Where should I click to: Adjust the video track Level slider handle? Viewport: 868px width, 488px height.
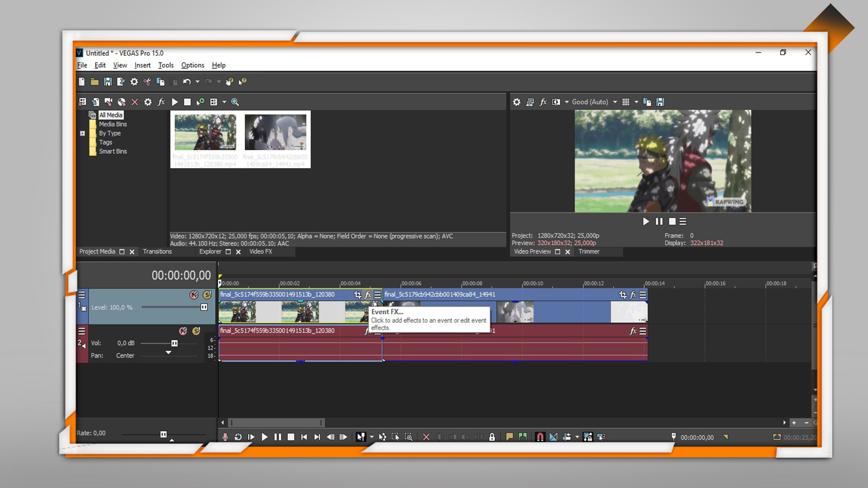[x=204, y=307]
